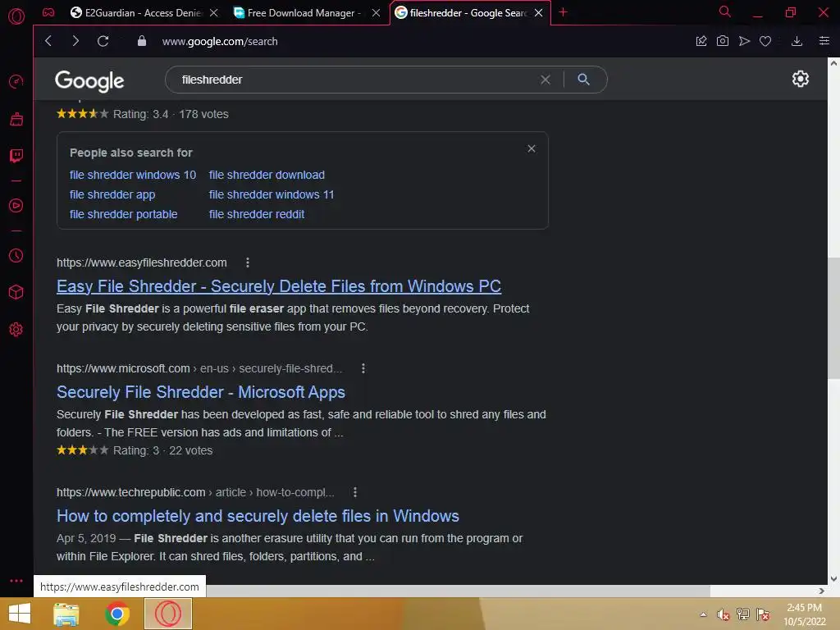
Task: Click file shredder download suggestion
Action: point(267,175)
